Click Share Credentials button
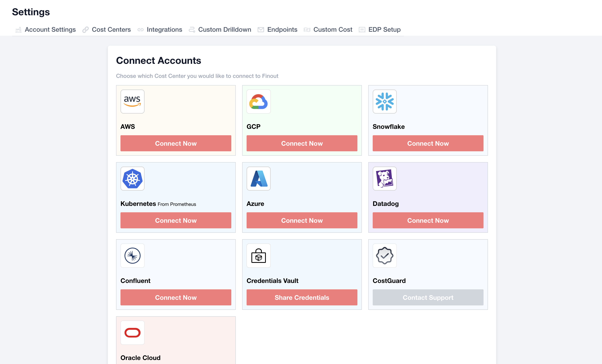The image size is (602, 364). click(302, 297)
